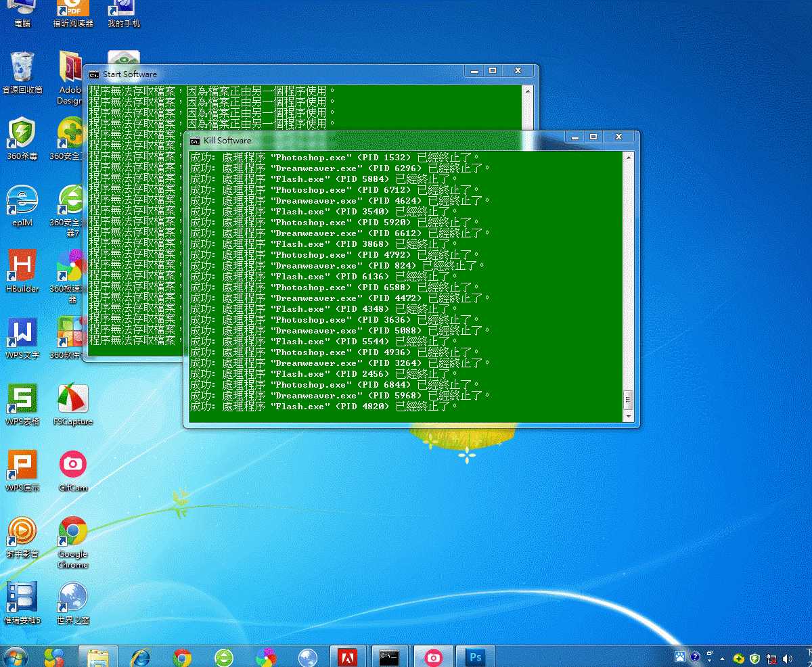Open Google Chrome desktop shortcut
Image resolution: width=812 pixels, height=667 pixels.
[72, 541]
